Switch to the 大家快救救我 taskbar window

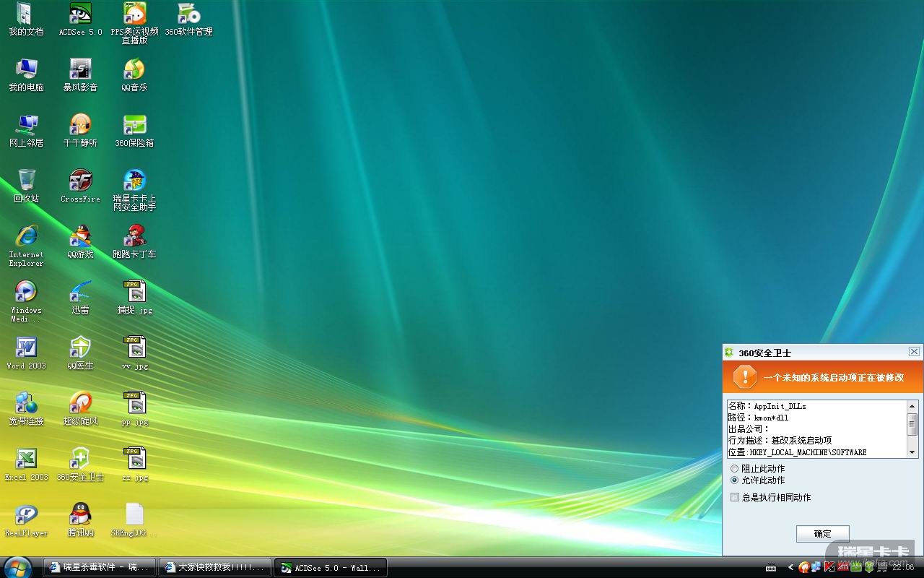tap(214, 568)
